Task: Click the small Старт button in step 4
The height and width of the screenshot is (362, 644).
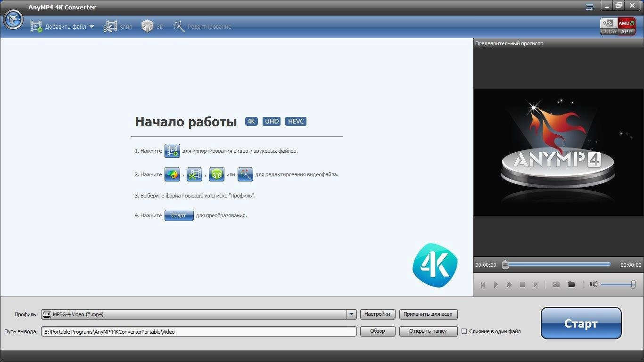Action: pyautogui.click(x=179, y=215)
